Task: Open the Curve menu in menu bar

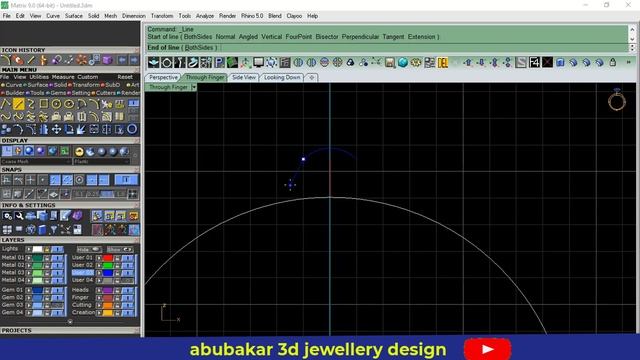Action: coord(53,16)
